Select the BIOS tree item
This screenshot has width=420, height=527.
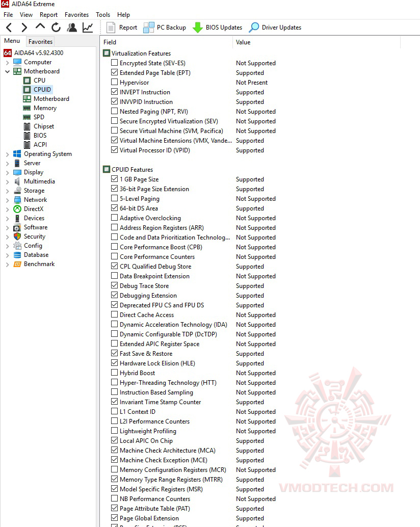click(40, 136)
